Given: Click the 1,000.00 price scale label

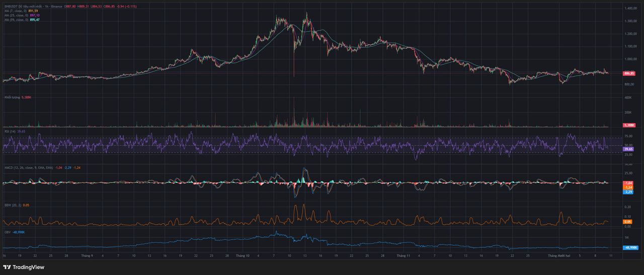Looking at the screenshot, I should pyautogui.click(x=631, y=59).
